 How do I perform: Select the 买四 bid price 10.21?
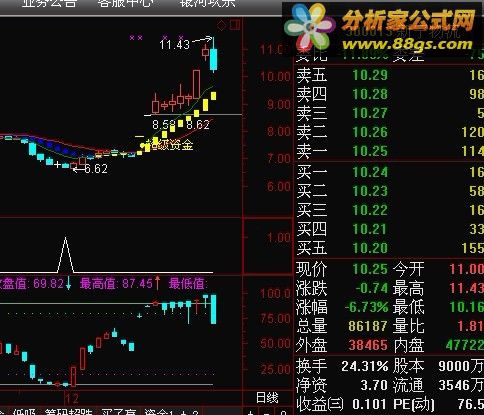[x=370, y=229]
